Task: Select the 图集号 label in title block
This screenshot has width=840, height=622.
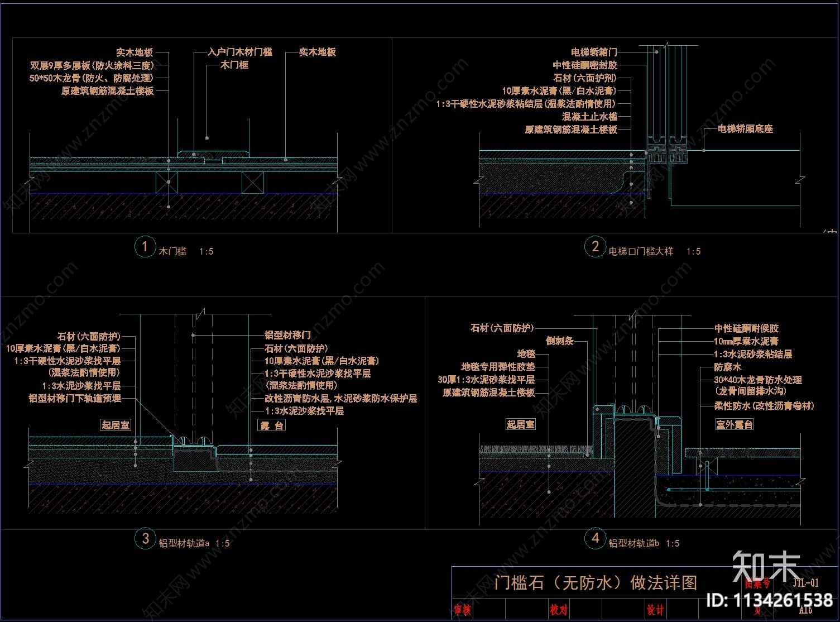Action: coord(757,584)
